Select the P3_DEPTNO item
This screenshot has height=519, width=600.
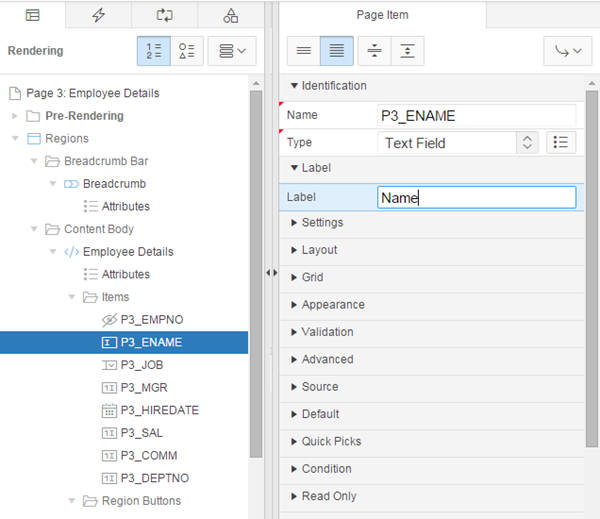(x=155, y=478)
